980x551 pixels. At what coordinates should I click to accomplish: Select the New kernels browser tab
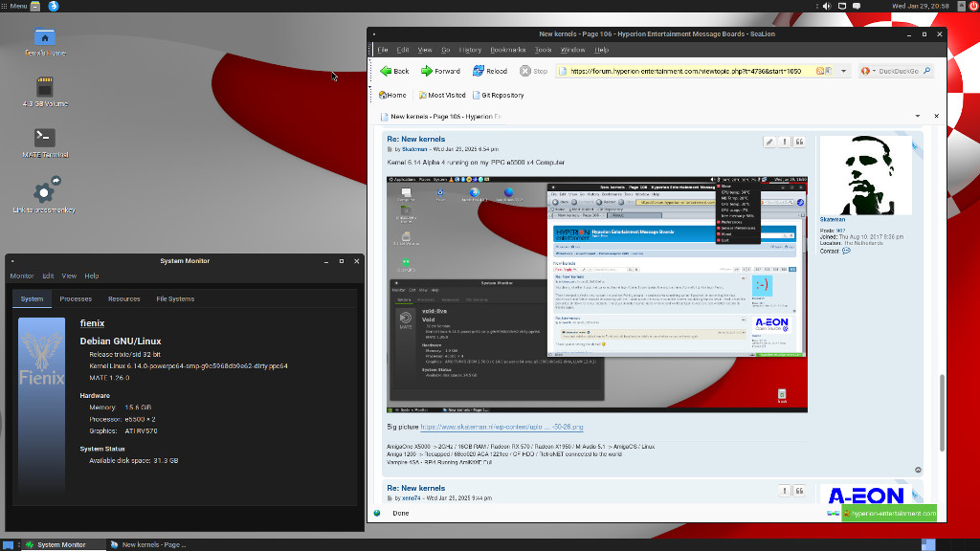point(440,116)
